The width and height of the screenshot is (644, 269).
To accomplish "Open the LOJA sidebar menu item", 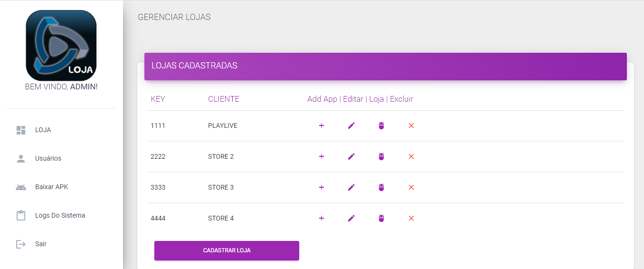I will 43,130.
